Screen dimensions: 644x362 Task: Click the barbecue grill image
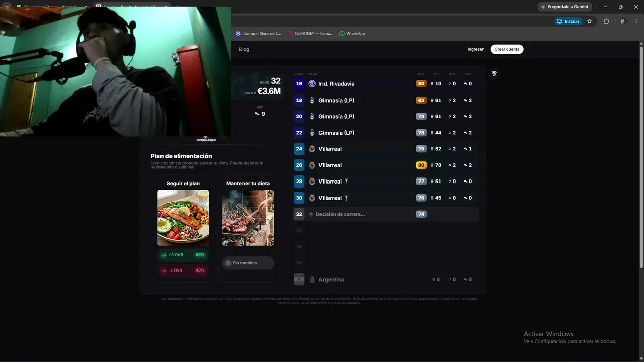(248, 218)
